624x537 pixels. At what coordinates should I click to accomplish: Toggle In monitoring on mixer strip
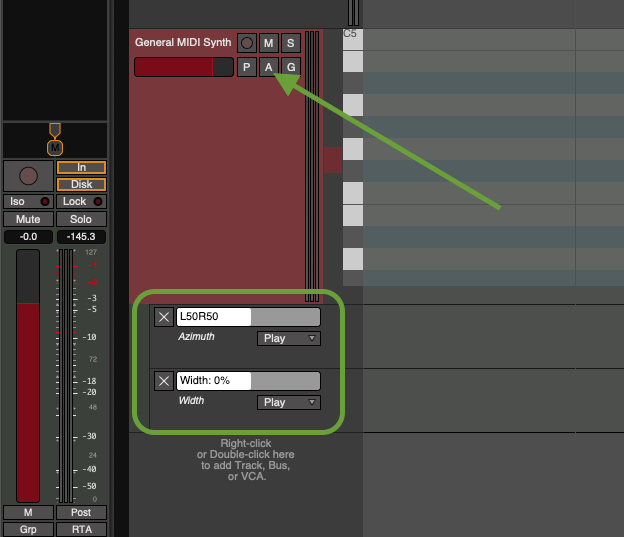(81, 167)
